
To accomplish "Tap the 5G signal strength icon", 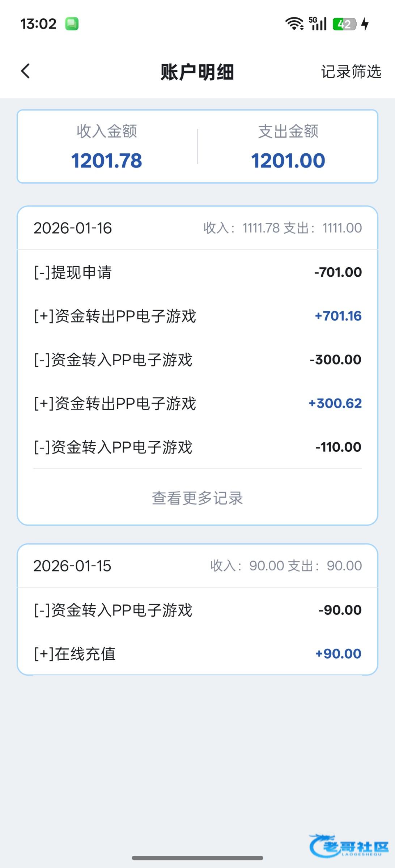I will tap(318, 24).
